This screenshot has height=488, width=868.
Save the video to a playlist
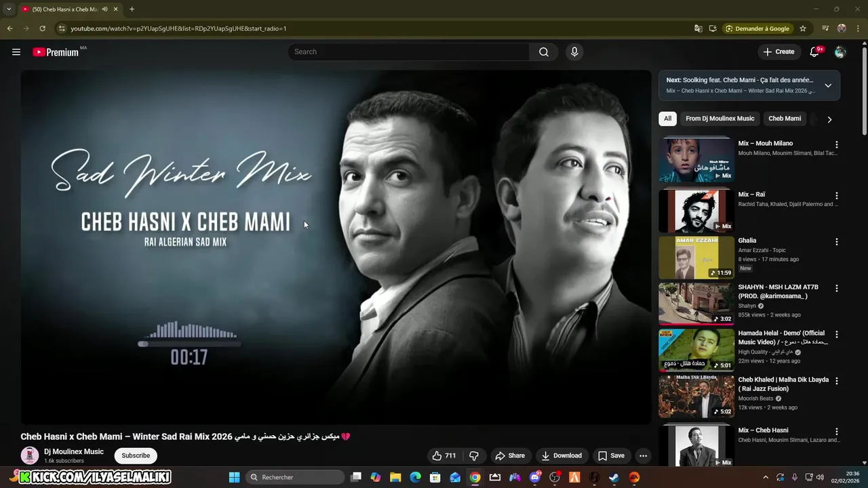[611, 455]
